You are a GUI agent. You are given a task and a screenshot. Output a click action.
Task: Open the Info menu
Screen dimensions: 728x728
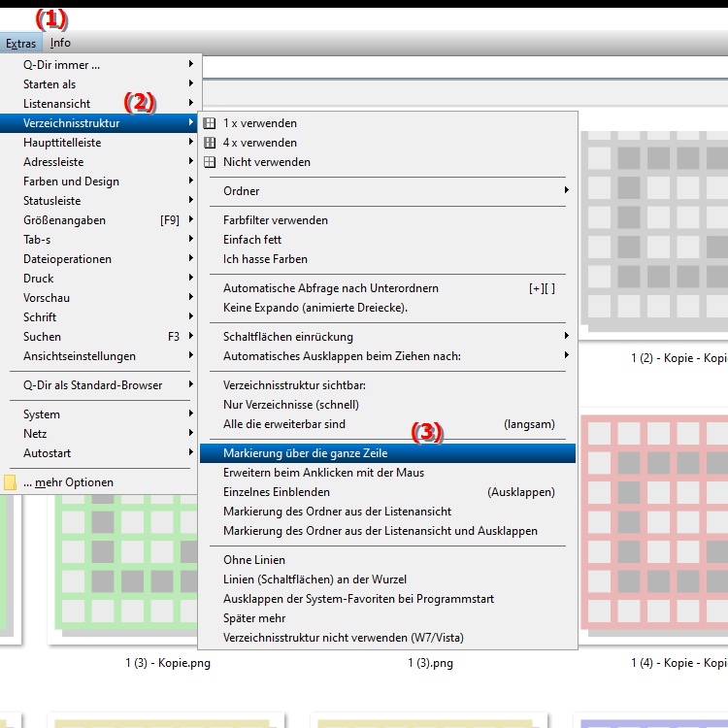click(60, 43)
